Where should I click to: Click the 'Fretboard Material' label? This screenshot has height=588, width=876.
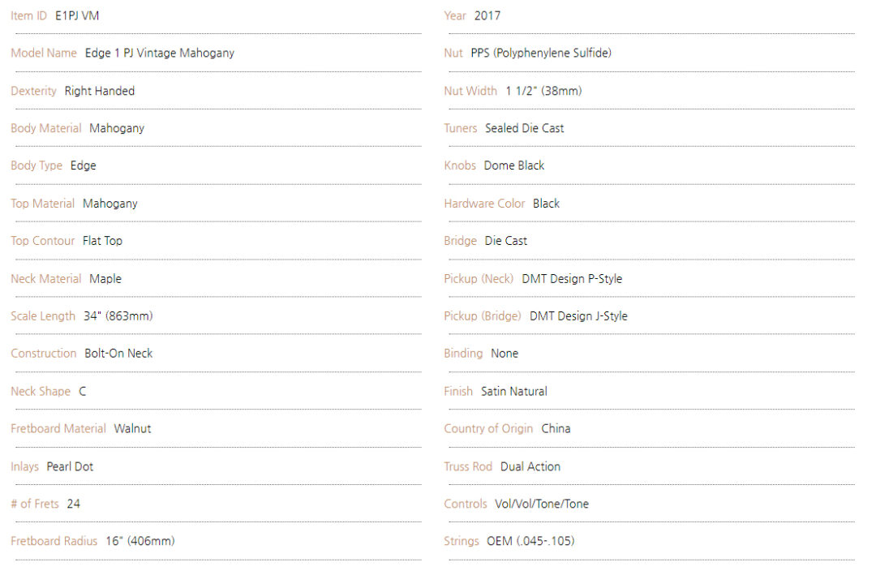58,429
